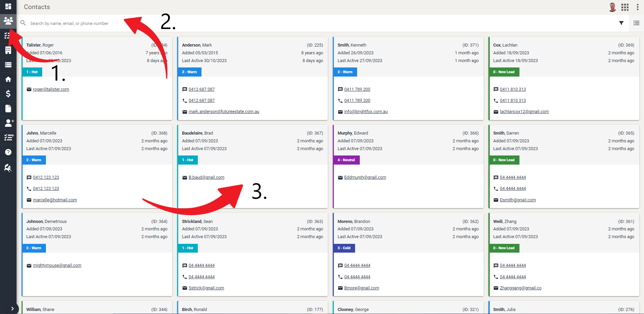Expand the sidebar with the chevron arrow
The image size is (644, 314).
[x=12, y=308]
